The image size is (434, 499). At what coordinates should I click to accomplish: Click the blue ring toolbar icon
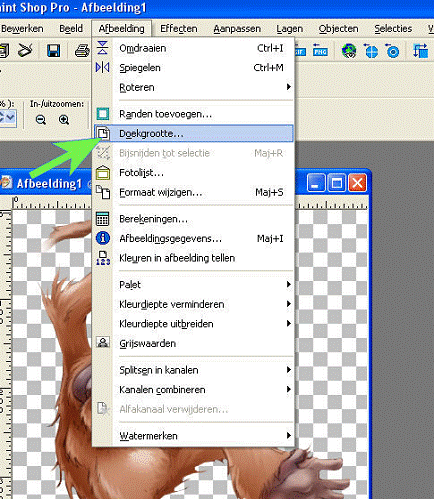392,51
